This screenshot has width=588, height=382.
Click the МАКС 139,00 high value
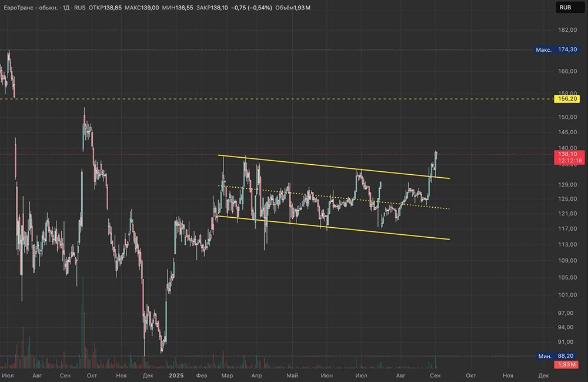(142, 8)
